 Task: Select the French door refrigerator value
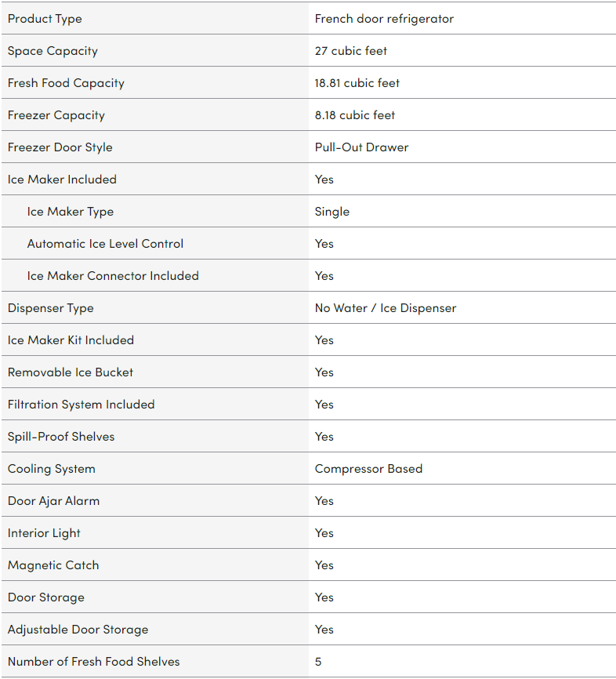pyautogui.click(x=384, y=19)
